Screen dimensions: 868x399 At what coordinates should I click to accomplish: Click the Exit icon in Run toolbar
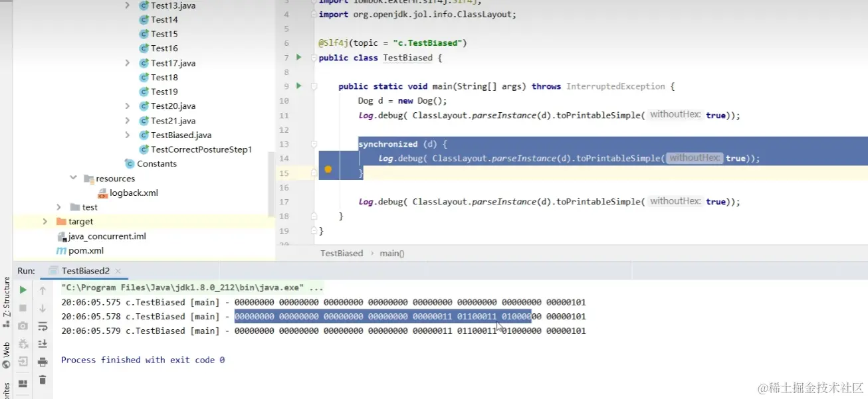tap(23, 362)
